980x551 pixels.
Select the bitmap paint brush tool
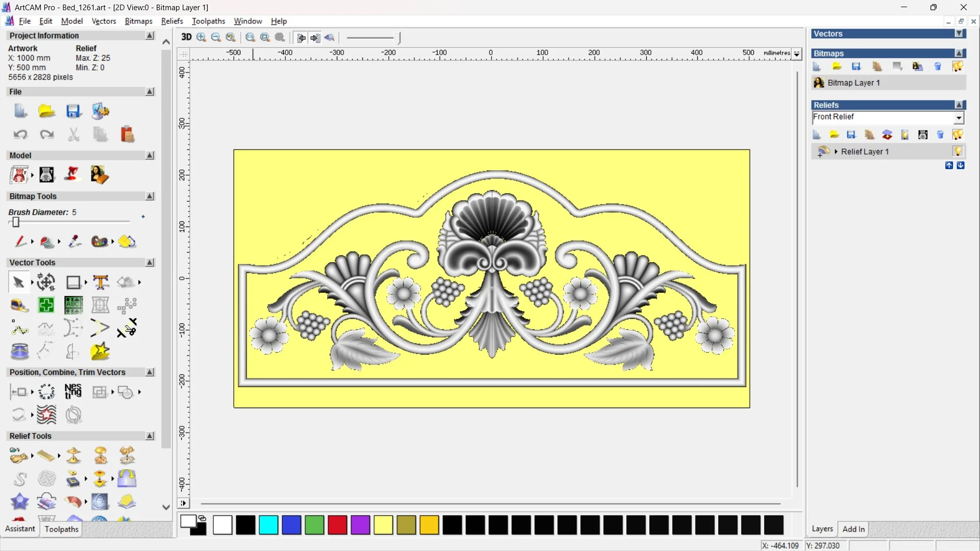pyautogui.click(x=20, y=241)
